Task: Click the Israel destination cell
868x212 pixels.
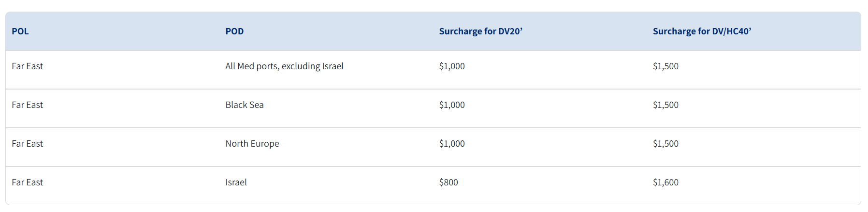Action: [x=236, y=182]
